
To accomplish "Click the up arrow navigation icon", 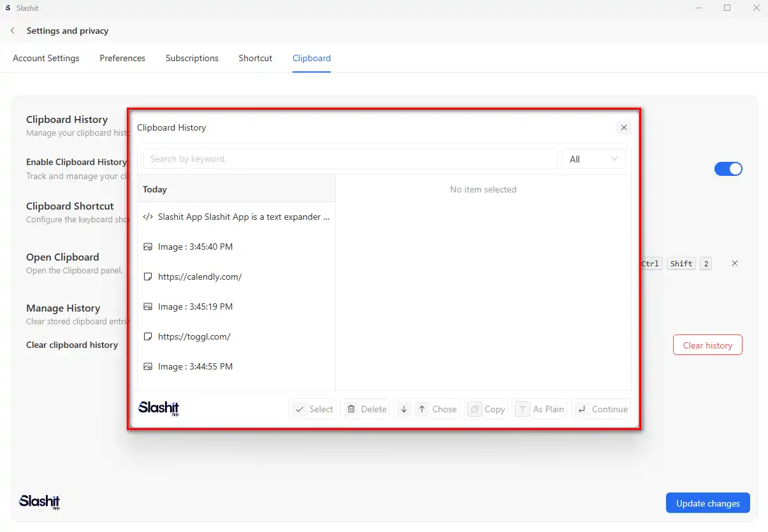I will [x=422, y=409].
